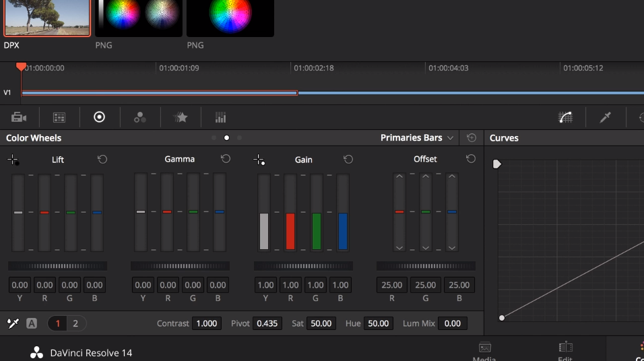The width and height of the screenshot is (644, 361).
Task: Click the Lift black point picker crosshair
Action: pos(13,160)
